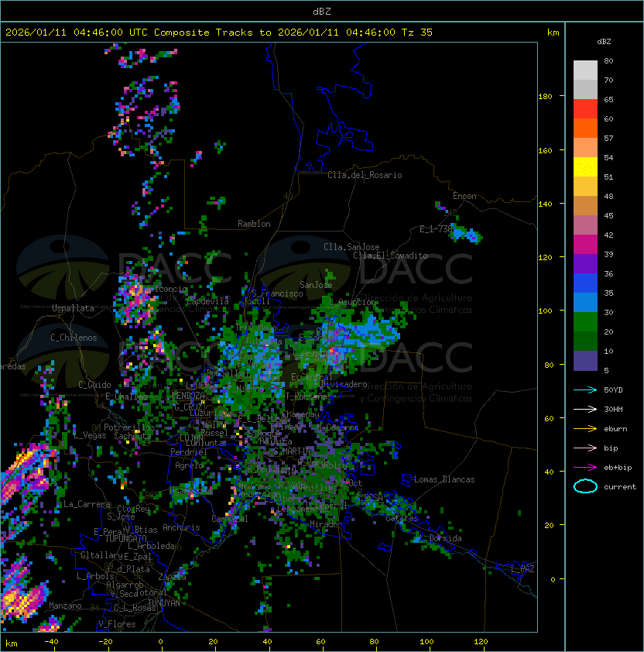Click the Potrerillos label

(x=129, y=427)
